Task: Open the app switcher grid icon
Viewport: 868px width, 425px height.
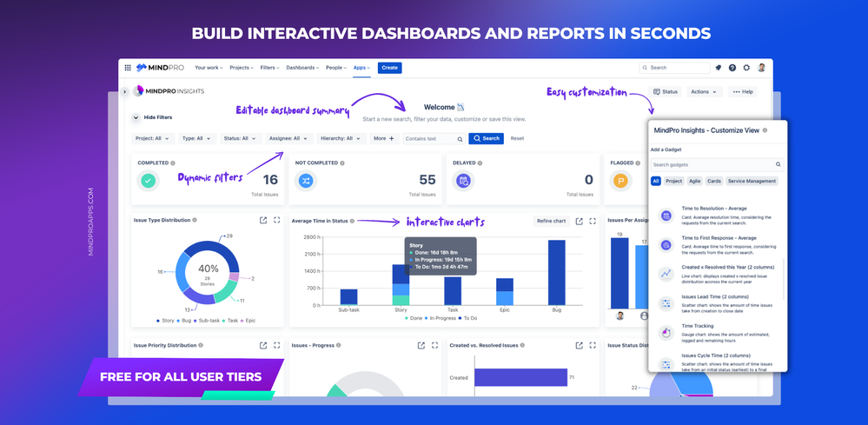Action: click(128, 68)
